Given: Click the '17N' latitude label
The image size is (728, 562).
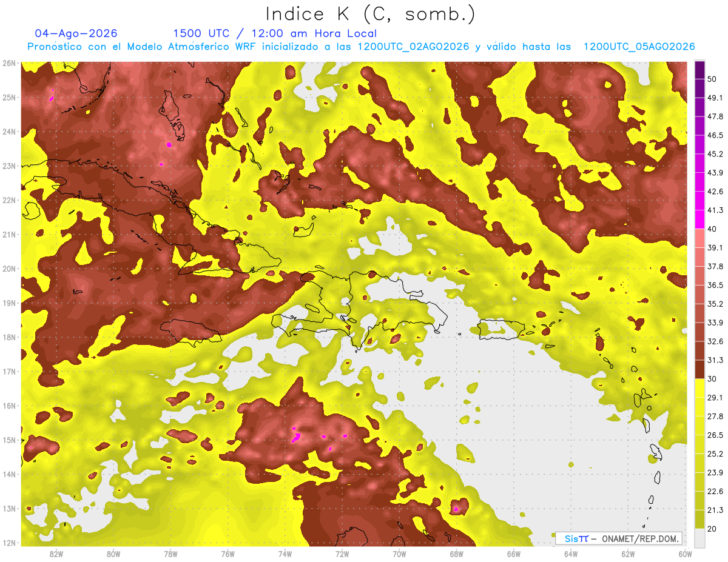Looking at the screenshot, I should tap(8, 371).
